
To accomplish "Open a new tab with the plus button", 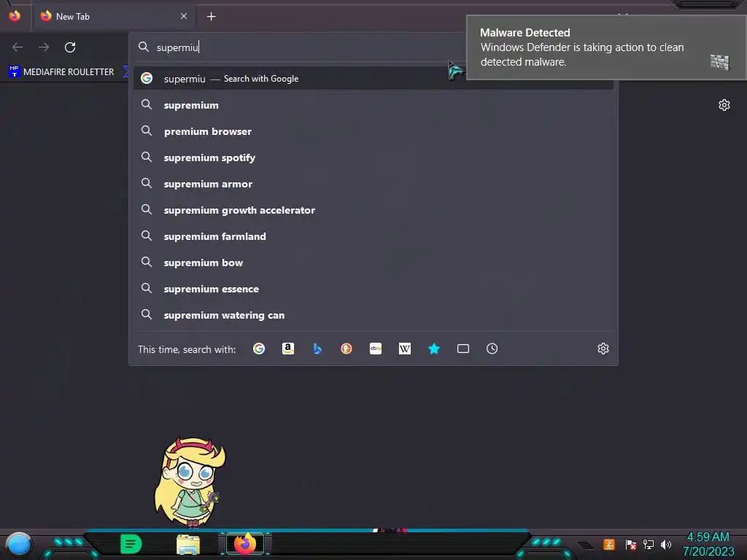I will (x=211, y=17).
